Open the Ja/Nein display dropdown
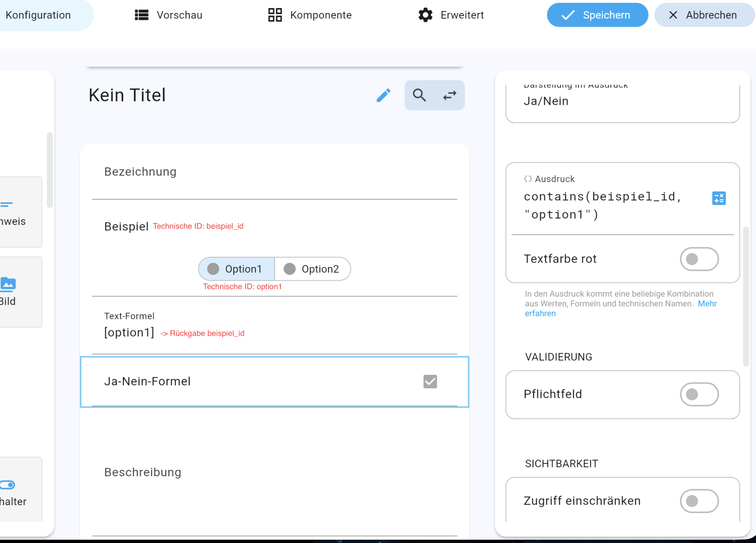 622,101
